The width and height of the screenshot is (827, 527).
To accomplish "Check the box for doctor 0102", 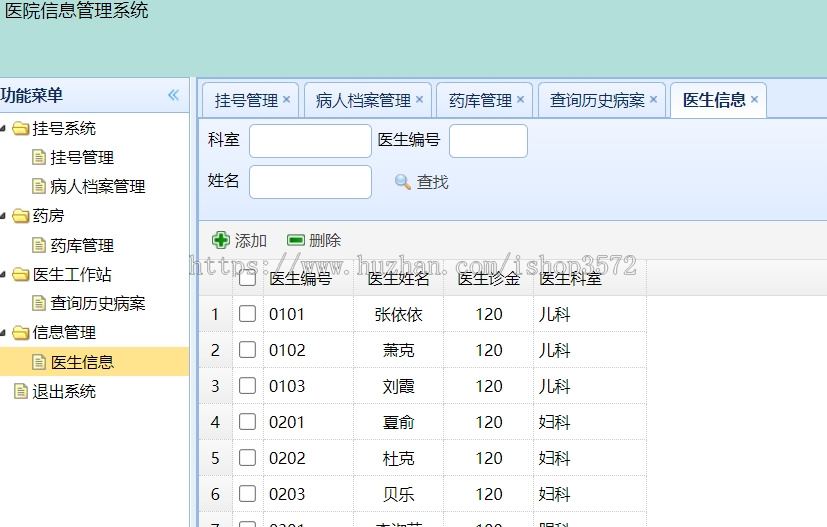I will (247, 350).
